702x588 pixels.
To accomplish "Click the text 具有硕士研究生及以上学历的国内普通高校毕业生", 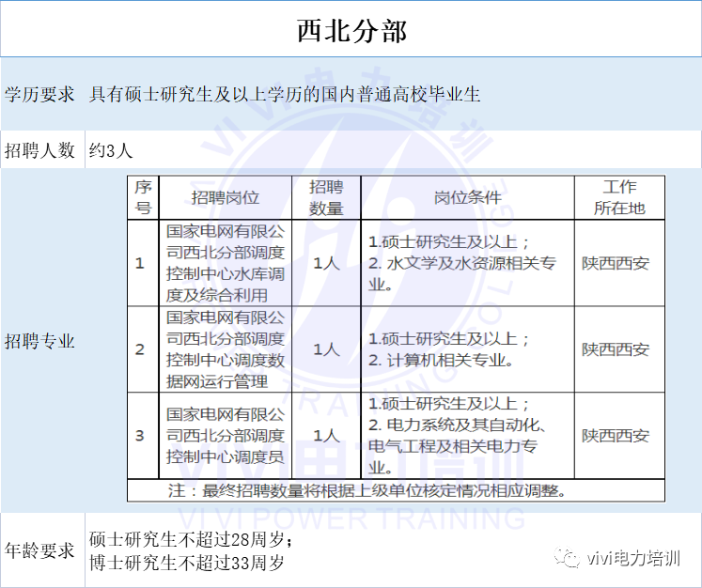I will tap(285, 95).
